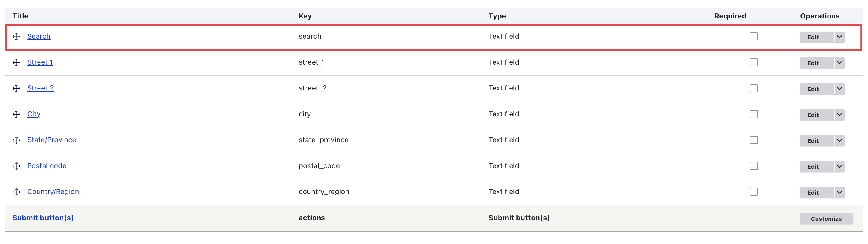Open the State/Province element link
The image size is (868, 244).
point(51,140)
